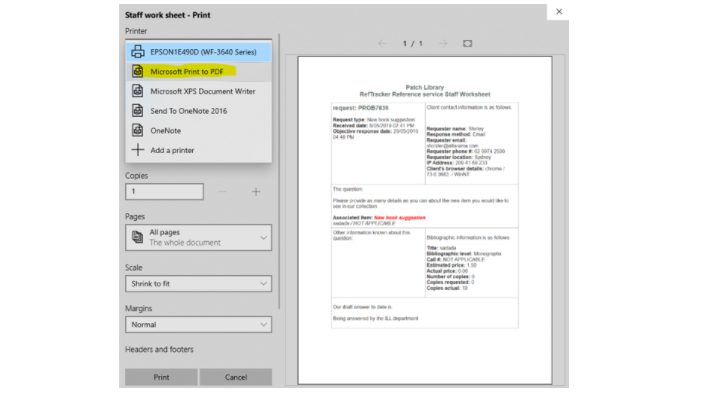The image size is (706, 396).
Task: Increase copies with the plus button
Action: pos(256,192)
